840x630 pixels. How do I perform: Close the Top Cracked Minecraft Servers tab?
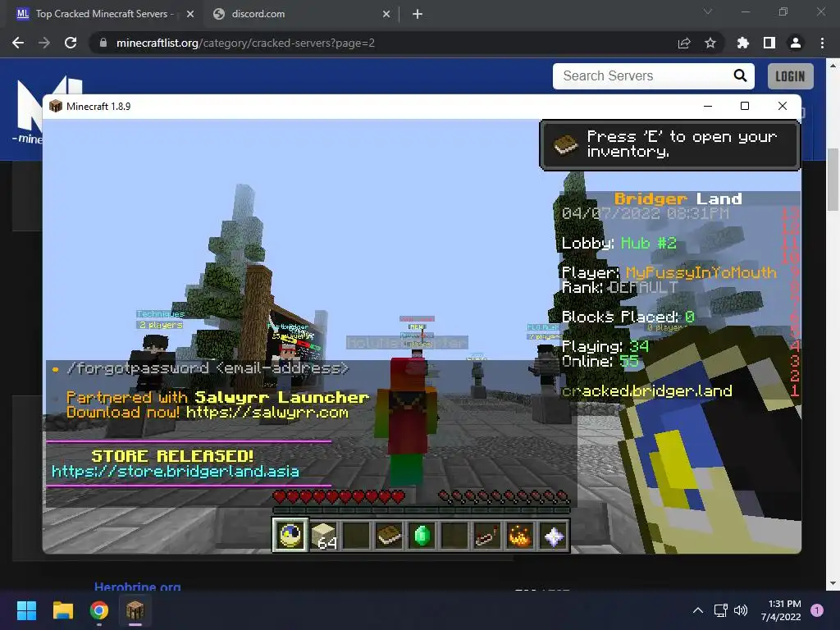[190, 14]
